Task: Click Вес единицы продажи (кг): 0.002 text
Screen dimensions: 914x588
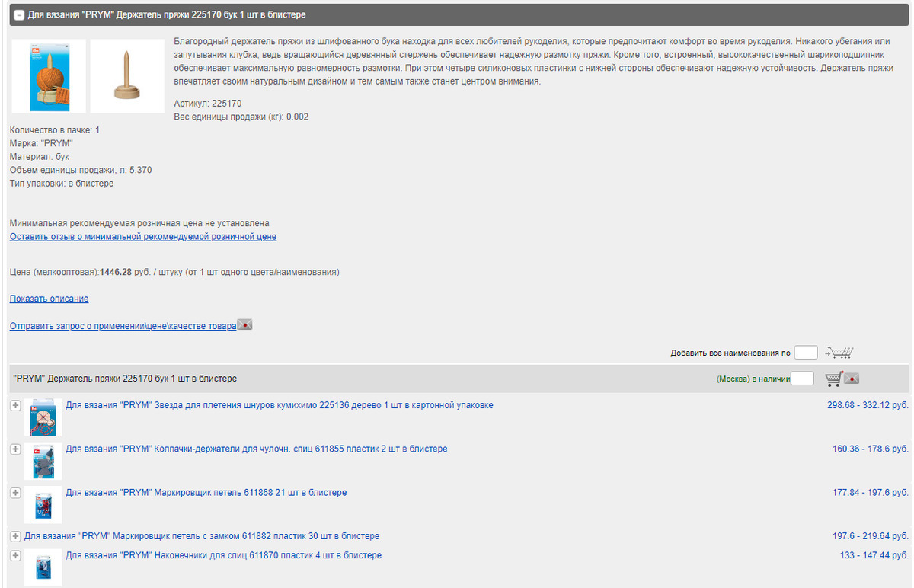Action: pyautogui.click(x=241, y=117)
